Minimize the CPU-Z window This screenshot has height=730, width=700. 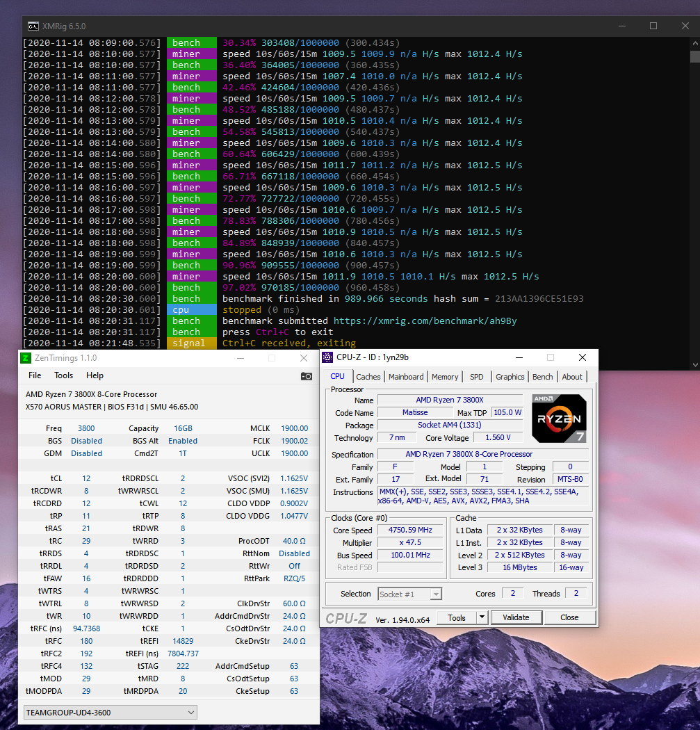[519, 357]
